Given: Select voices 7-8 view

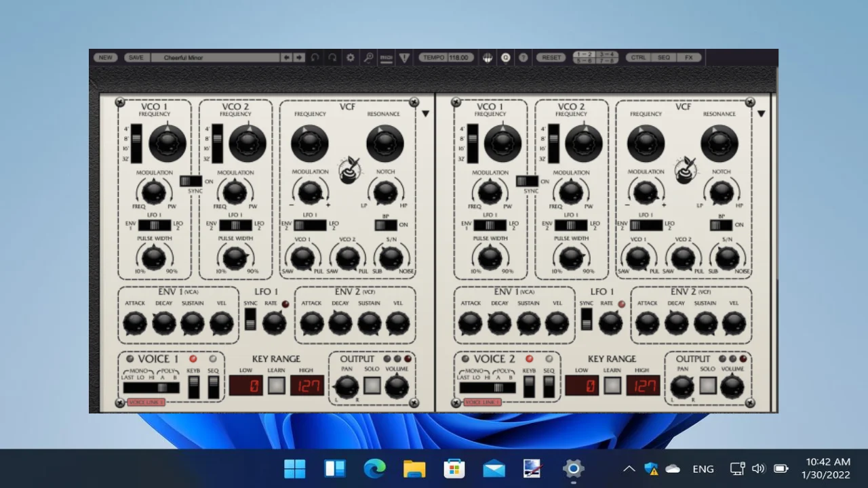Looking at the screenshot, I should click(x=606, y=61).
